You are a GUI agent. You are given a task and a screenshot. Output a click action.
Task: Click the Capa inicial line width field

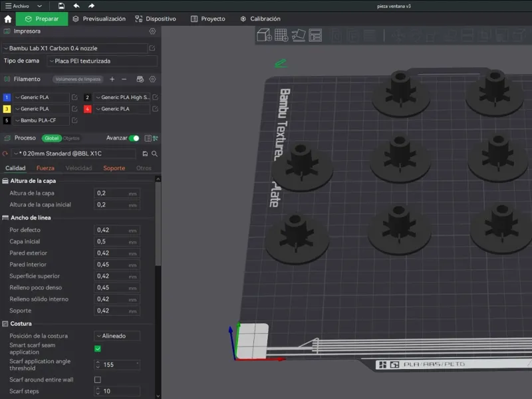click(x=117, y=241)
